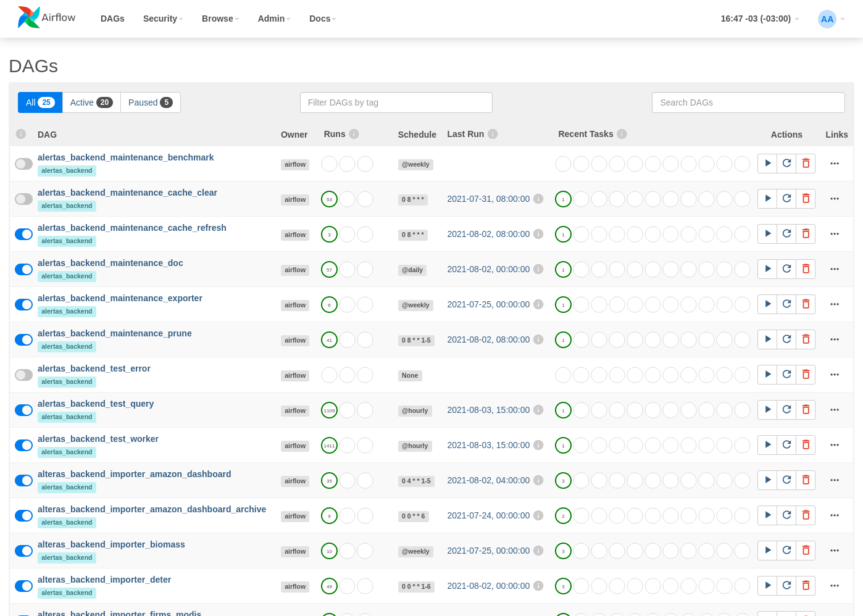Click the info icon left of DAG header

[x=21, y=134]
